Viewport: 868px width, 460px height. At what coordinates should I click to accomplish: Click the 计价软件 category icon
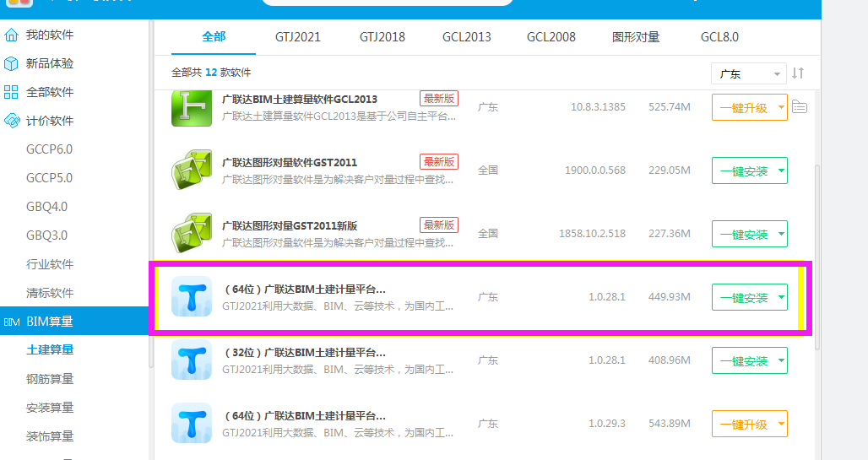[x=12, y=121]
